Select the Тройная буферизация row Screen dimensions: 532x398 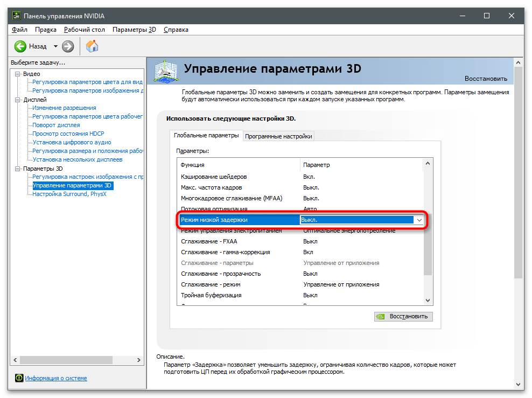pos(211,295)
